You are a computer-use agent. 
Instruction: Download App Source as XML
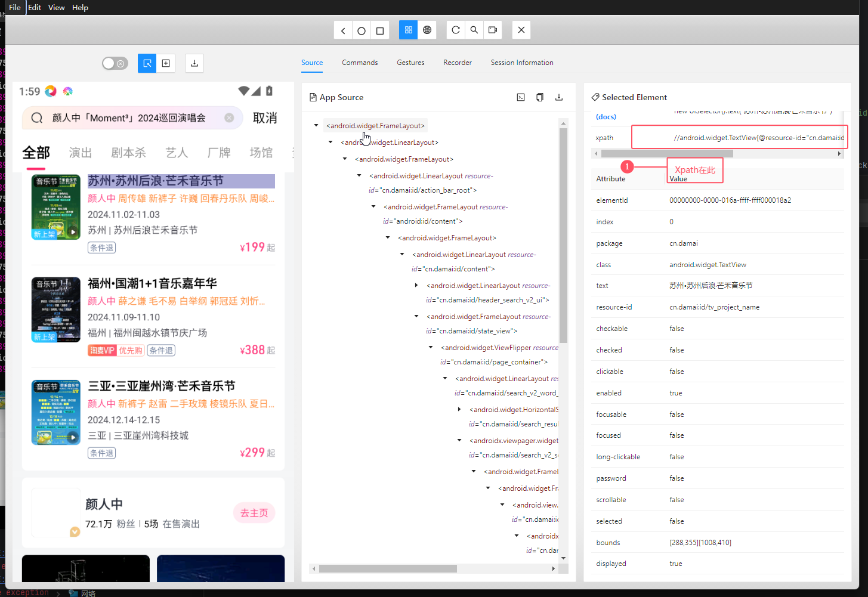[559, 97]
